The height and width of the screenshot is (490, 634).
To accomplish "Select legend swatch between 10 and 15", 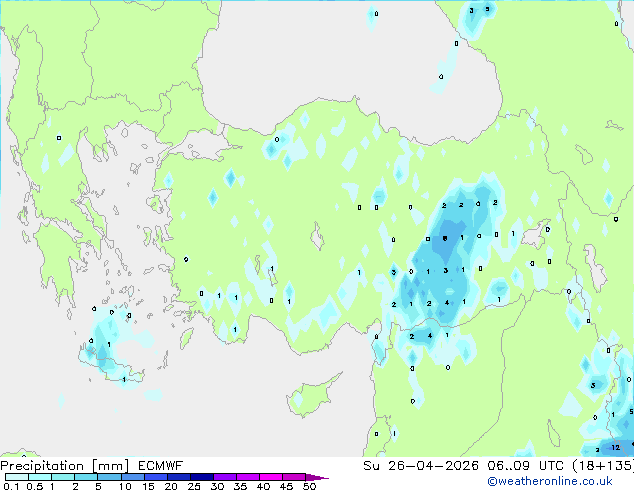I will point(132,477).
